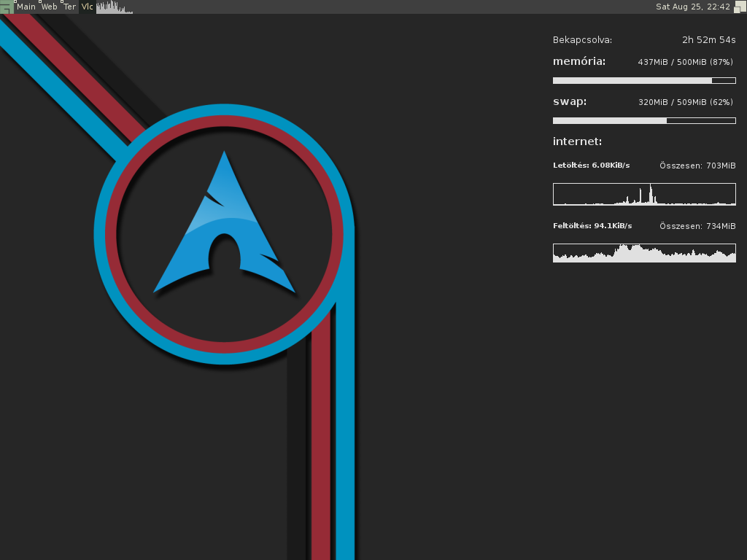Click the memória: heading
Screen dimensions: 747x560
point(579,61)
